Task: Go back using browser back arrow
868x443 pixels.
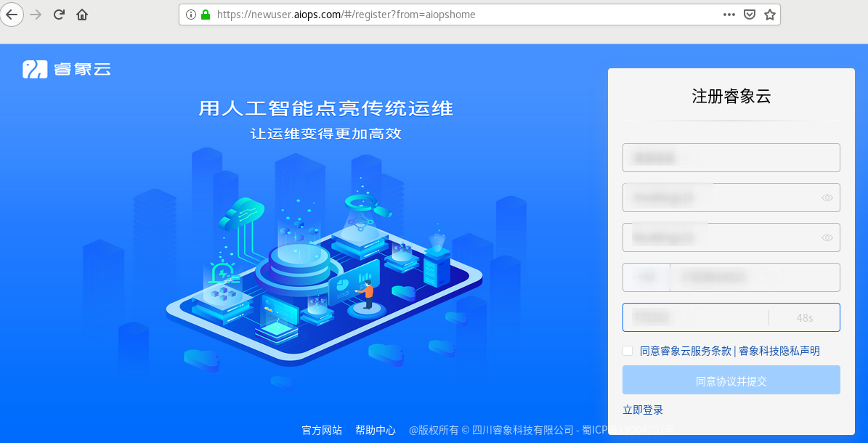Action: [12, 15]
